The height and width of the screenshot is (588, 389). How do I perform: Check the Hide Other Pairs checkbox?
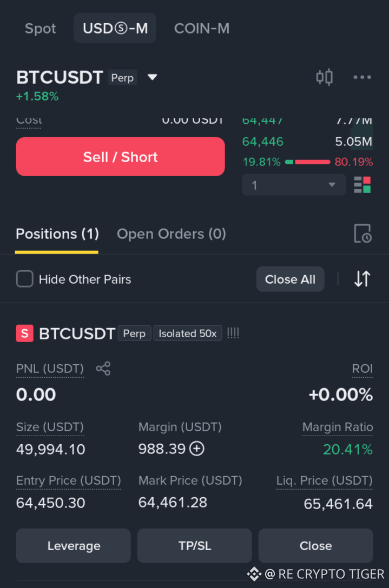(25, 279)
